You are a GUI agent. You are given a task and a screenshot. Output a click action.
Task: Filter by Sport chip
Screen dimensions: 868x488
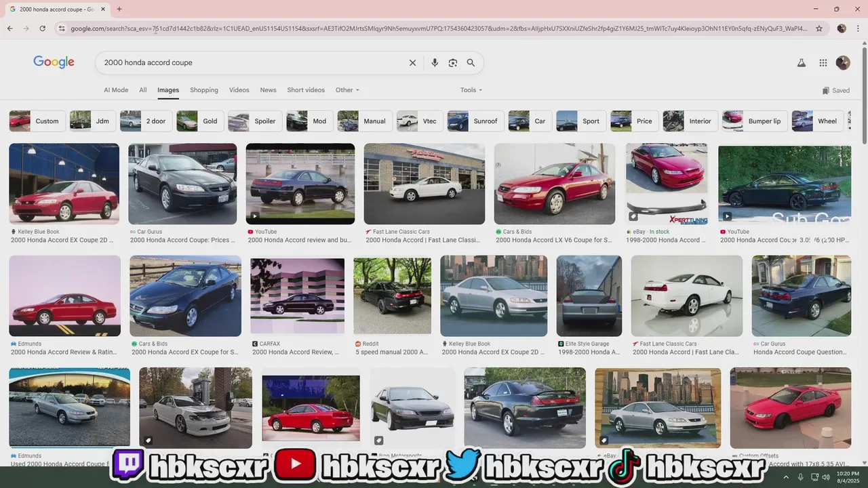tap(581, 121)
